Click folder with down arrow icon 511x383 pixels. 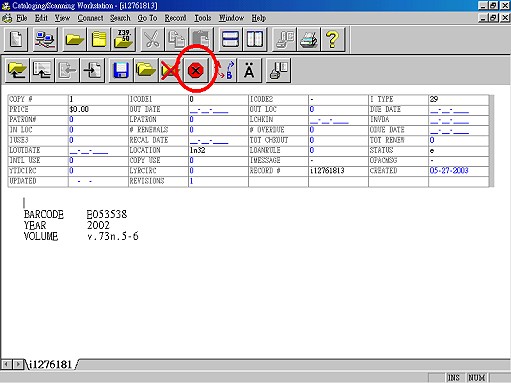pyautogui.click(x=17, y=70)
